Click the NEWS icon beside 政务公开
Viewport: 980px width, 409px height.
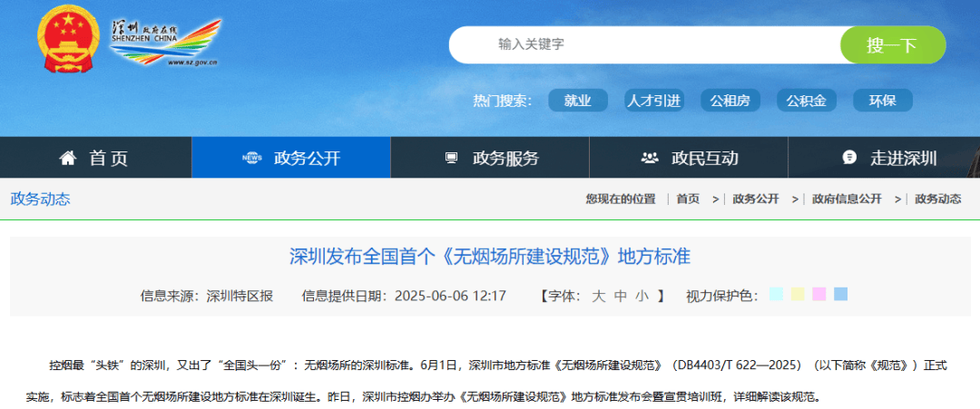251,158
